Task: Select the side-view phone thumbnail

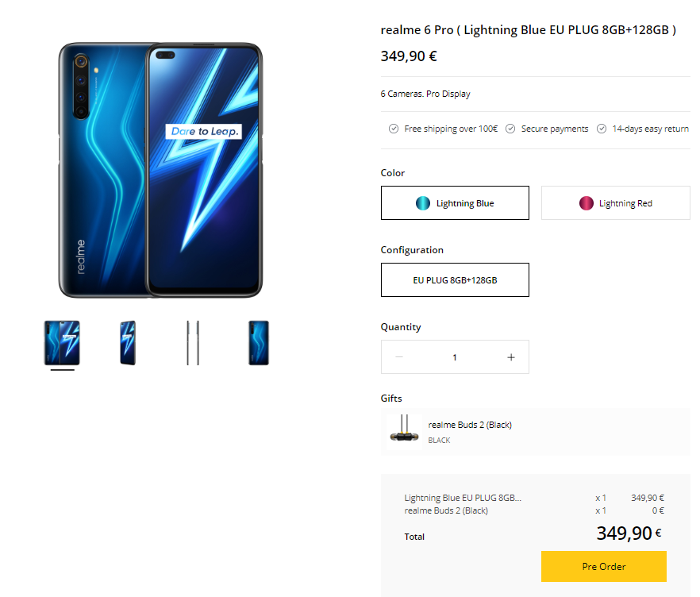Action: tap(192, 343)
